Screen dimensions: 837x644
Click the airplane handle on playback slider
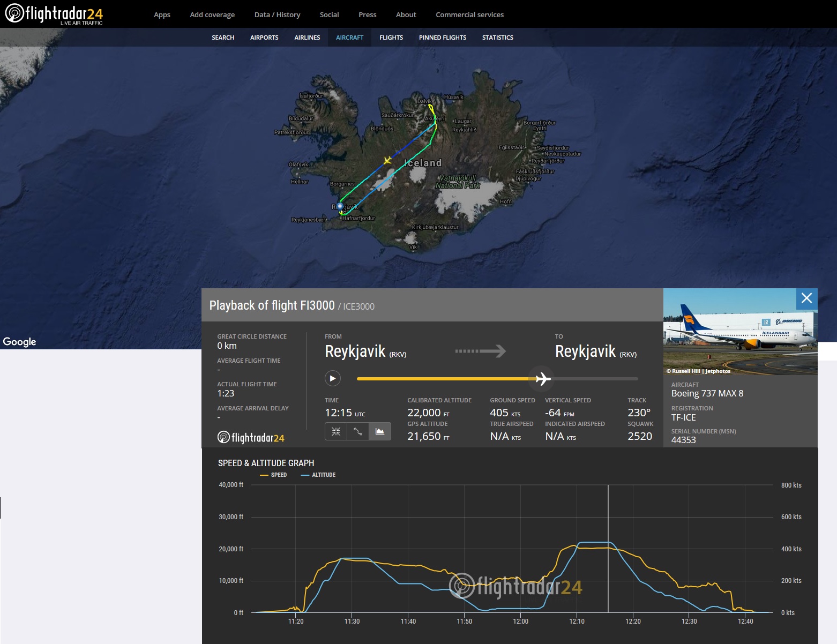(542, 378)
